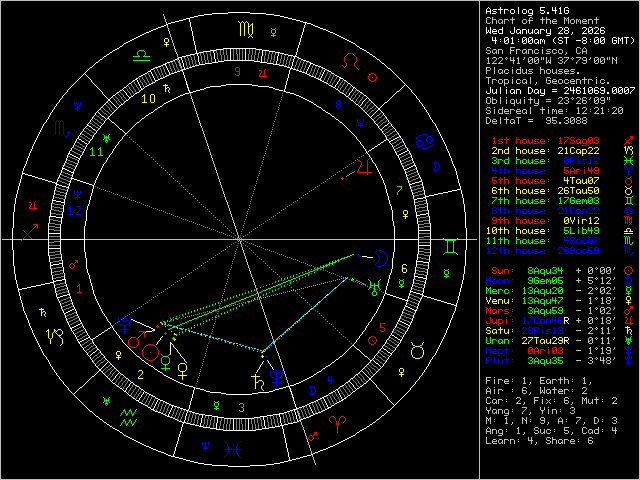Click the 'Learn: 4, Share: 6' line
The image size is (640, 480).
[x=539, y=441]
